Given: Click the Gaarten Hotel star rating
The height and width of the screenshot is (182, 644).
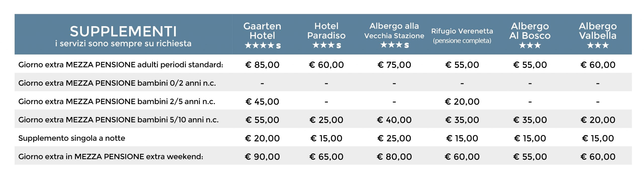Looking at the screenshot, I should (263, 46).
